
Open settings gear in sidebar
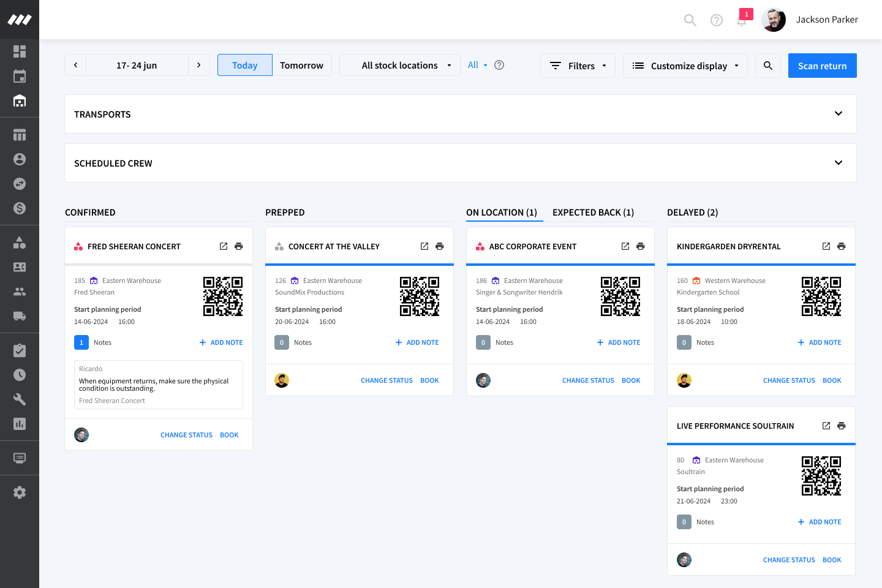pos(20,492)
